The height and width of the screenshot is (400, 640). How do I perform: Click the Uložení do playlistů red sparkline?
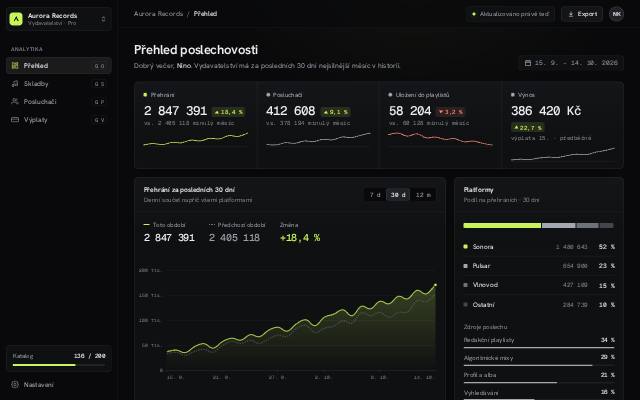click(x=440, y=139)
